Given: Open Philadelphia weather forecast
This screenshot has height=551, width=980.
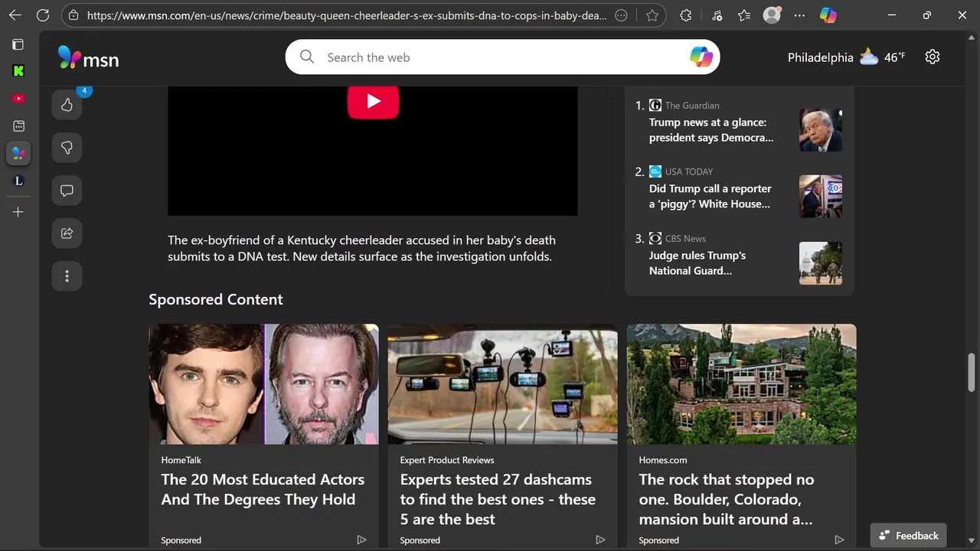Looking at the screenshot, I should 846,57.
